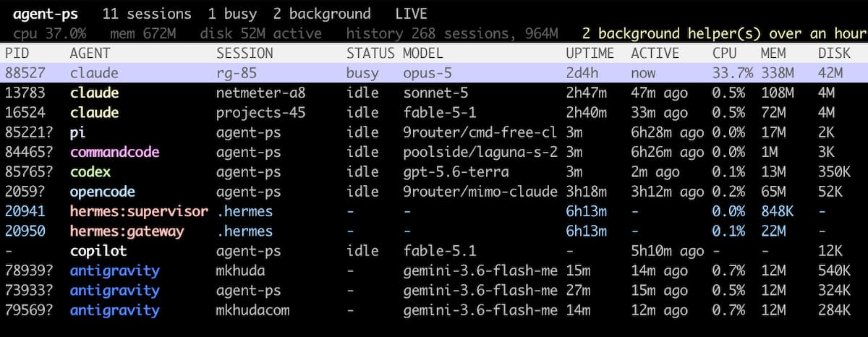Click the agent-ps title text
868x337 pixels.
tap(46, 14)
